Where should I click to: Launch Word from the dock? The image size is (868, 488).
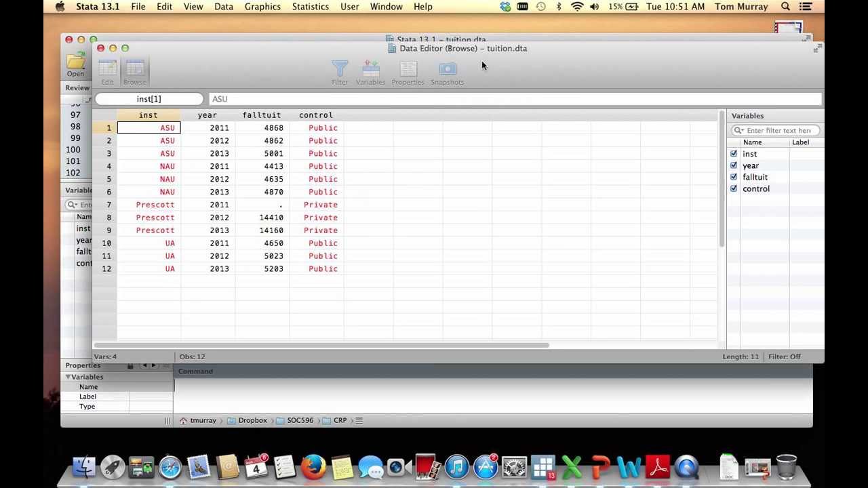tap(629, 467)
